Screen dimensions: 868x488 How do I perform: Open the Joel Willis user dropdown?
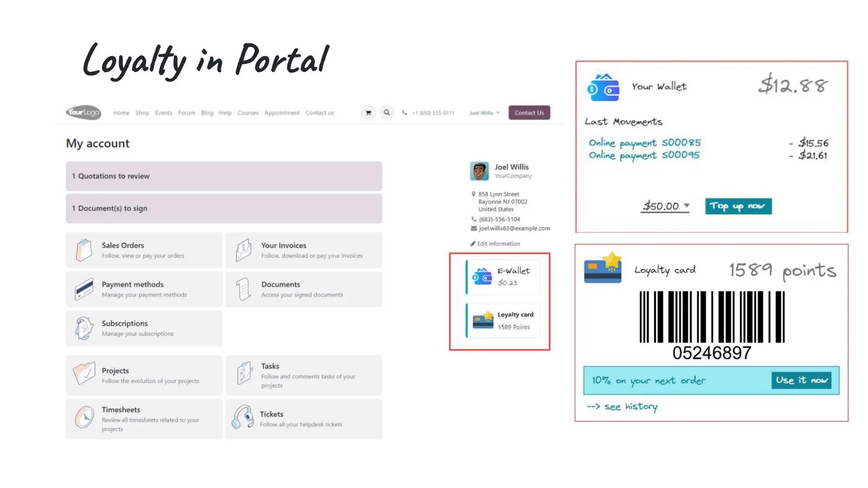[484, 113]
